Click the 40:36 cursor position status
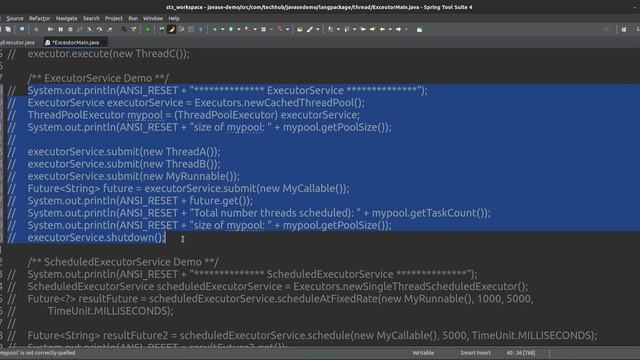Viewport: 640px width, 360px height. click(x=520, y=353)
